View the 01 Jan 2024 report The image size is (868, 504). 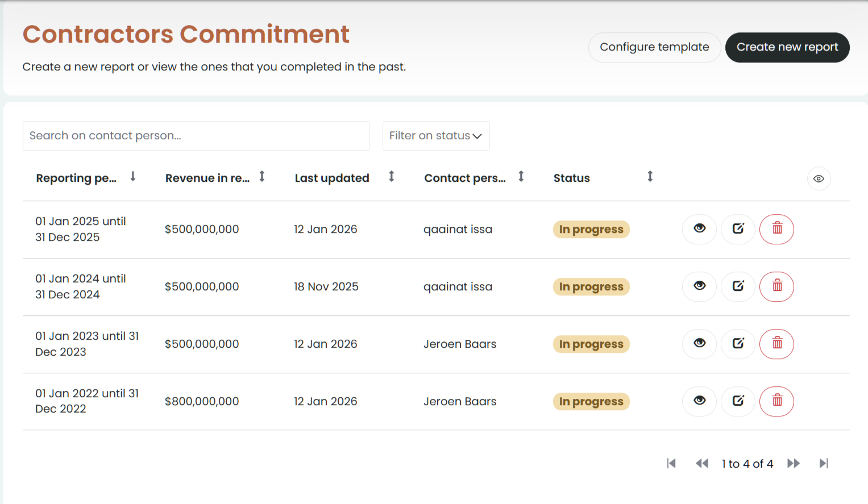pyautogui.click(x=699, y=286)
